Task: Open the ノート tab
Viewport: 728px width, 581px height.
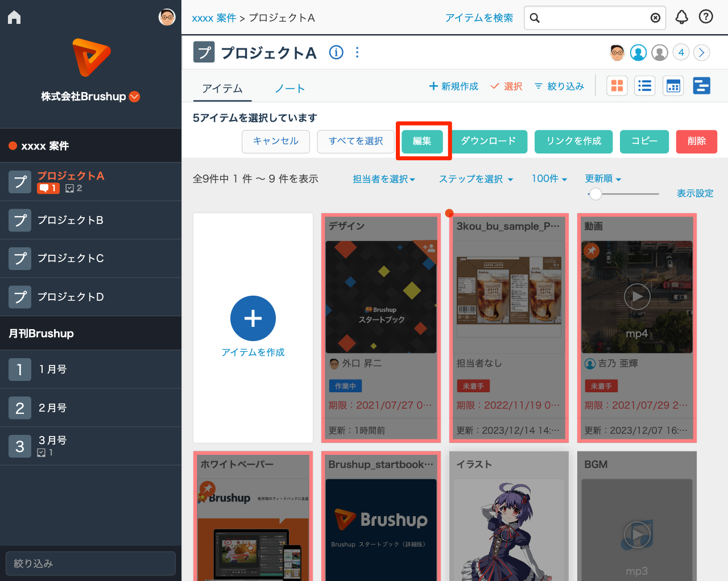Action: (289, 89)
